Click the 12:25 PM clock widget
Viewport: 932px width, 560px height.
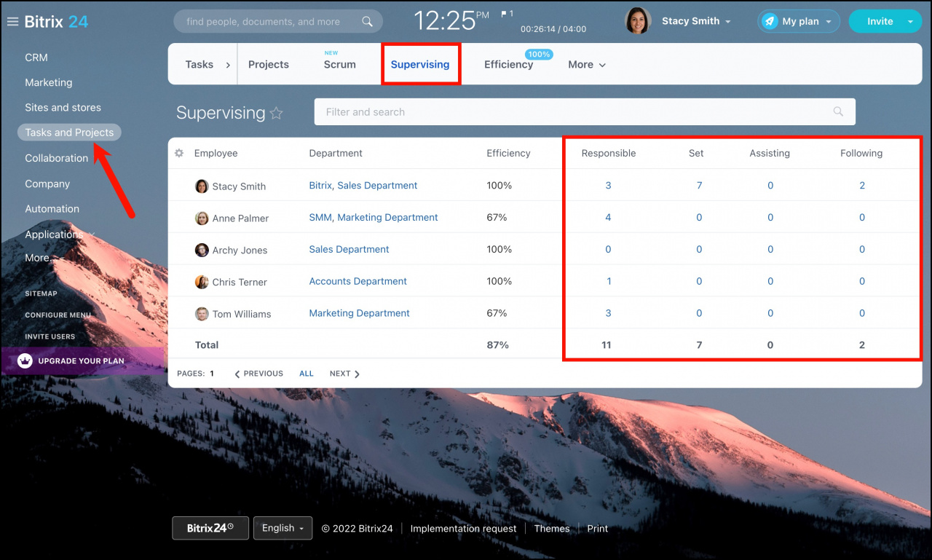coord(451,20)
